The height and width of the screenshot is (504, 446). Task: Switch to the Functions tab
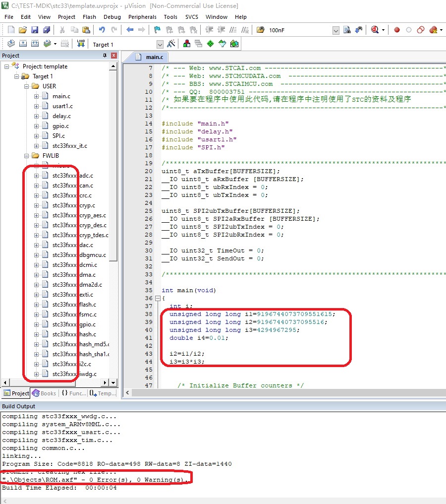tap(74, 393)
